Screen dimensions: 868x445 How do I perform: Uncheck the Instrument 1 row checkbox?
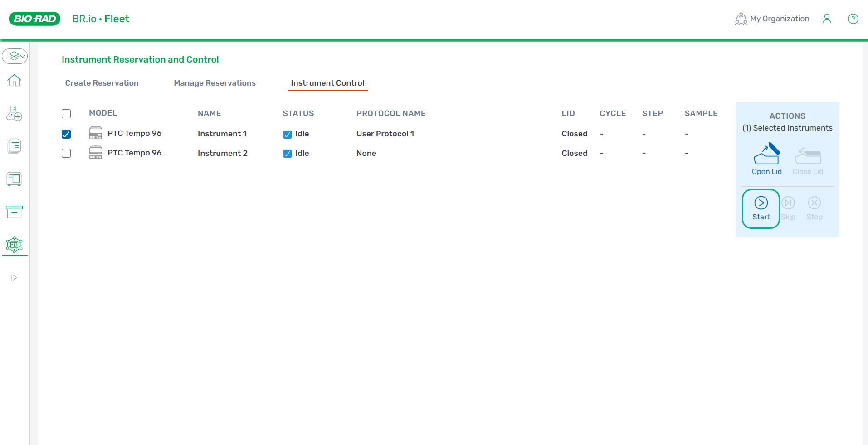click(x=66, y=134)
